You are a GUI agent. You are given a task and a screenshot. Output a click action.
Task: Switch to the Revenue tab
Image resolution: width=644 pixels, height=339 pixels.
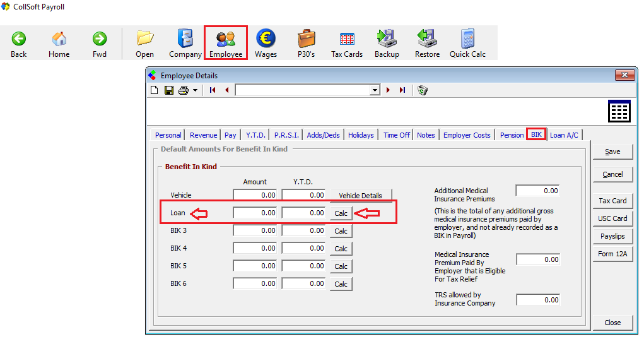pyautogui.click(x=203, y=134)
